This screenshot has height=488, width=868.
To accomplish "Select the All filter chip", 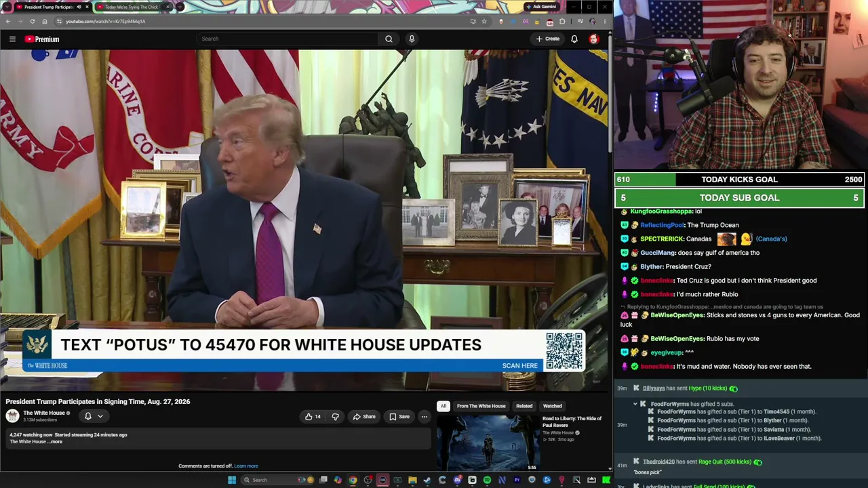I will tap(443, 406).
